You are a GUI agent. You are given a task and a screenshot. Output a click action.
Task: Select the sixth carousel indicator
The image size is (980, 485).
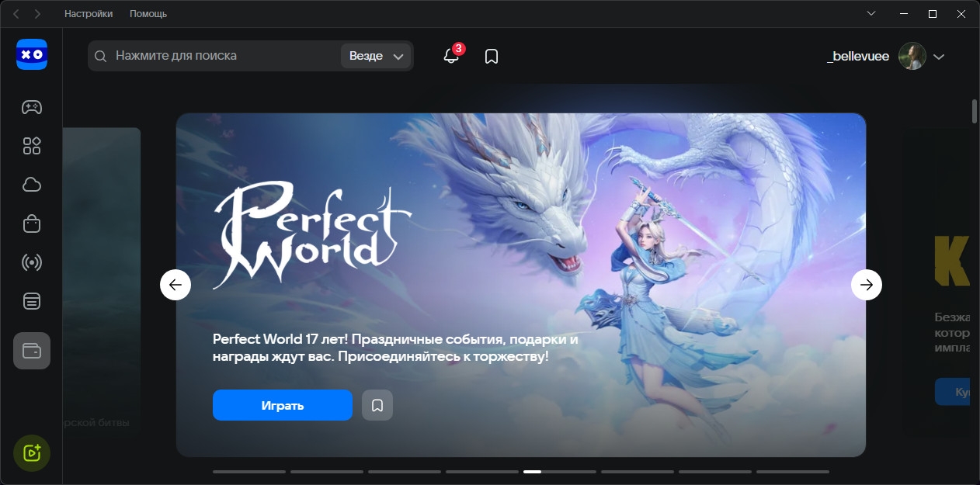[638, 471]
